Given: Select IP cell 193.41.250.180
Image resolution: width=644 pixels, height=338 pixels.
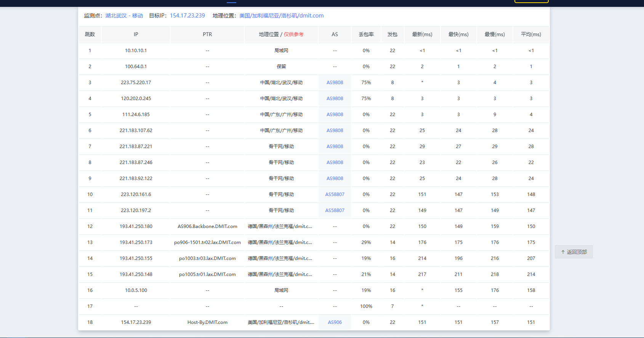Looking at the screenshot, I should (x=136, y=226).
